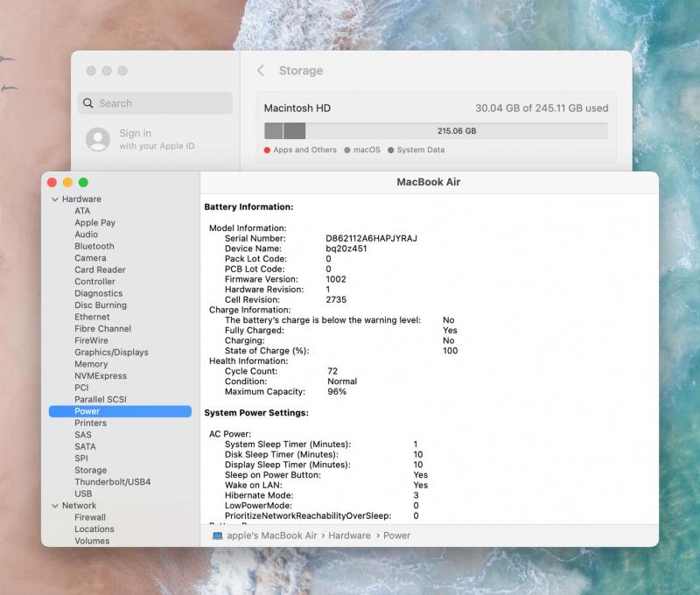Viewport: 700px width, 595px height.
Task: Open the USB hardware category
Action: [83, 493]
